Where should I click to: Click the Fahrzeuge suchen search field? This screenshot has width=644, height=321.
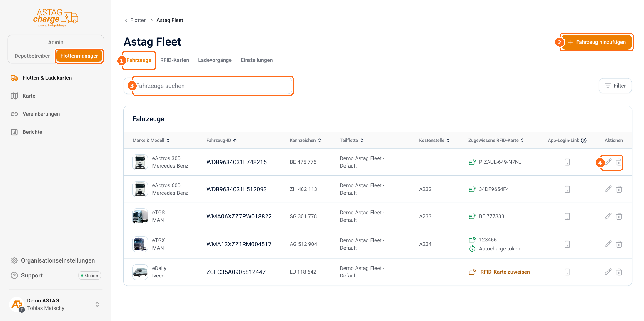208,86
